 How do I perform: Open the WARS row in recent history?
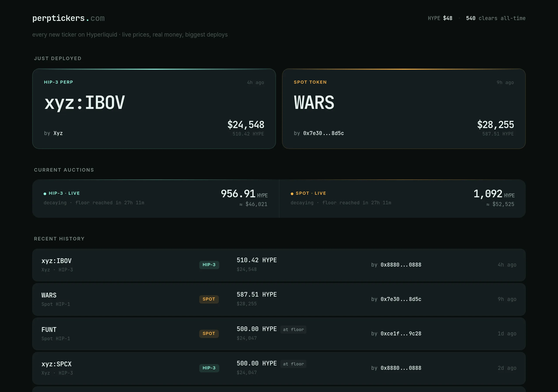[x=279, y=299]
